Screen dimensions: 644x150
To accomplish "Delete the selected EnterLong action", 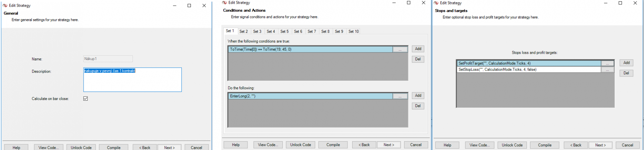I will pos(418,106).
